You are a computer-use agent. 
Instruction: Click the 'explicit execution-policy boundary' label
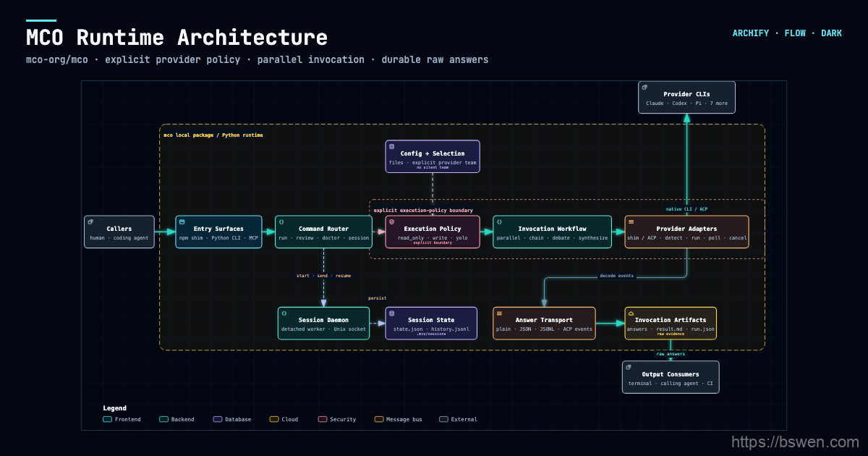point(423,211)
